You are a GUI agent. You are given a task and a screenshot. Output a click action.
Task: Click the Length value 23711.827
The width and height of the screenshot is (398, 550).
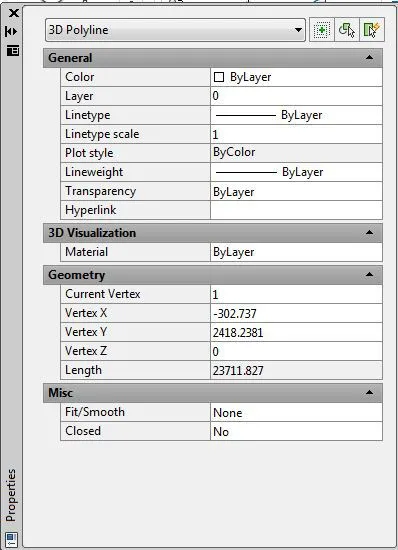(x=296, y=370)
